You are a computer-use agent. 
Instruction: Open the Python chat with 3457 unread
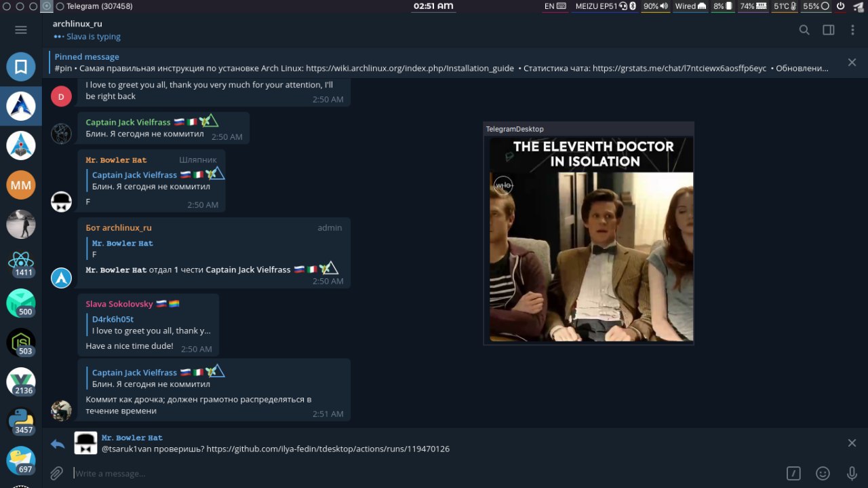pos(21,421)
